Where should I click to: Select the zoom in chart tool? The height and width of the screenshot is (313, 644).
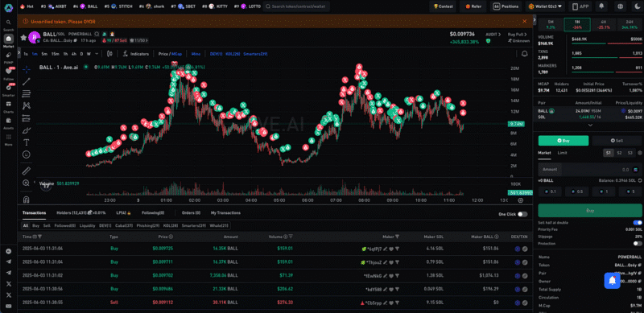26,183
